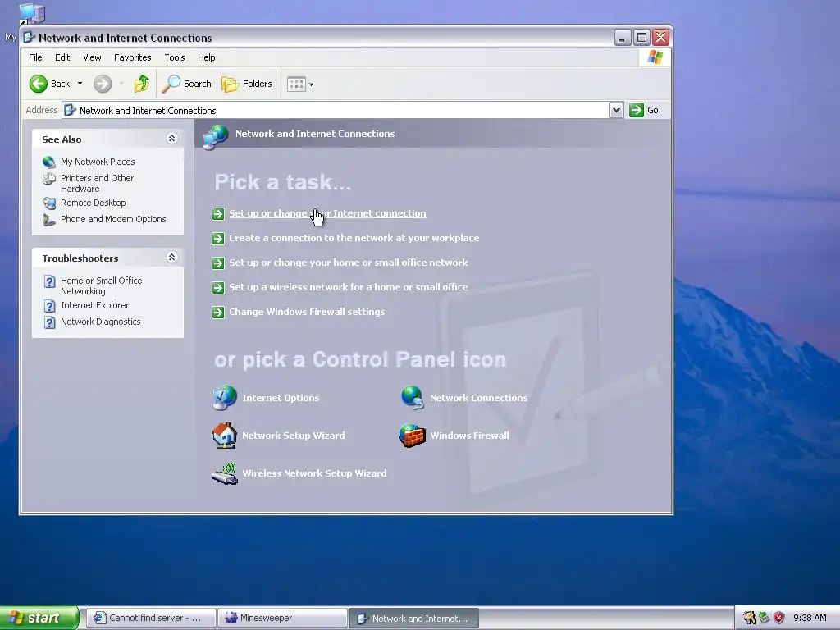Collapse the Troubleshooters panel

coord(171,258)
